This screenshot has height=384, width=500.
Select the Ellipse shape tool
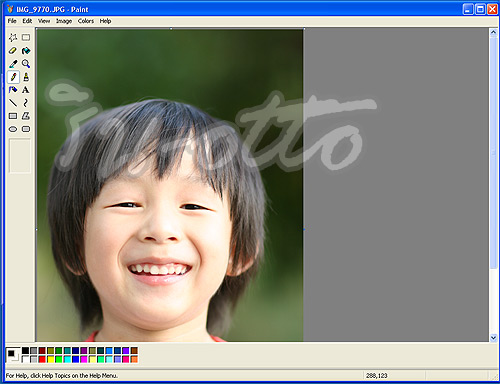(13, 129)
